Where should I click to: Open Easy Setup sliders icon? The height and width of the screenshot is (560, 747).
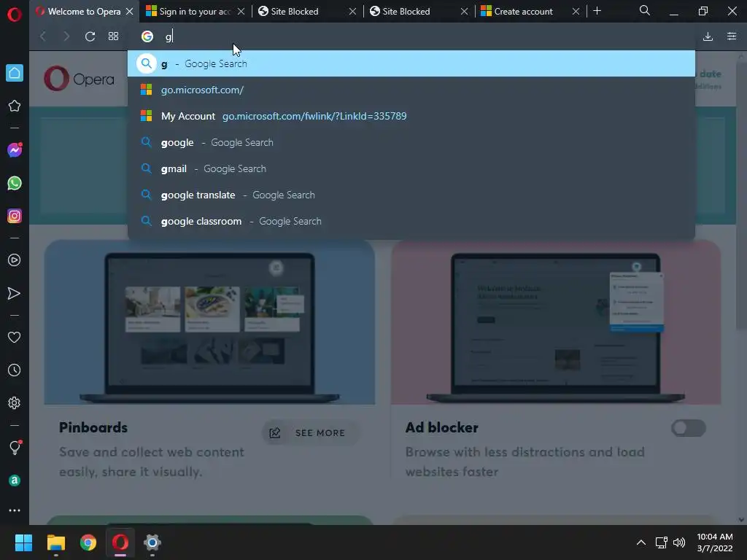coord(732,36)
